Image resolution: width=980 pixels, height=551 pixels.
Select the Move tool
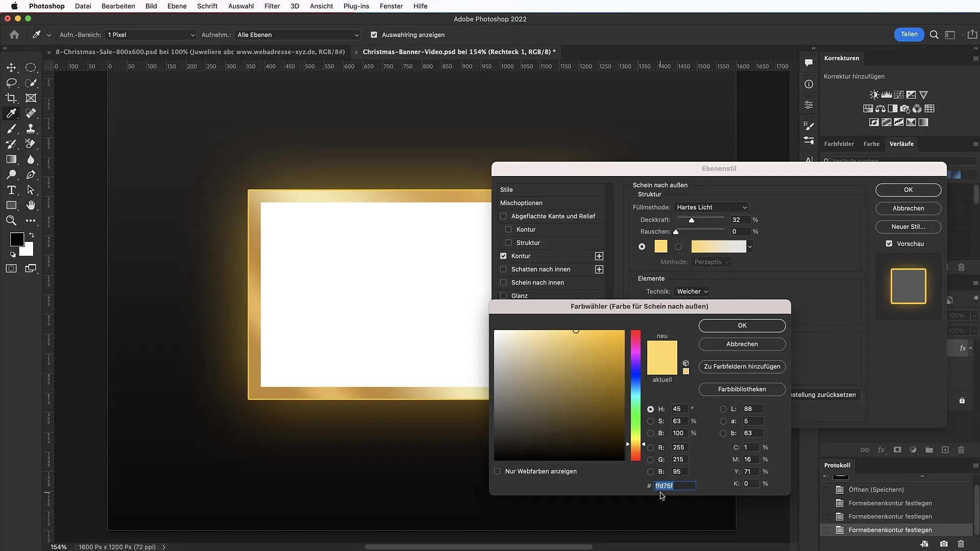(x=11, y=67)
